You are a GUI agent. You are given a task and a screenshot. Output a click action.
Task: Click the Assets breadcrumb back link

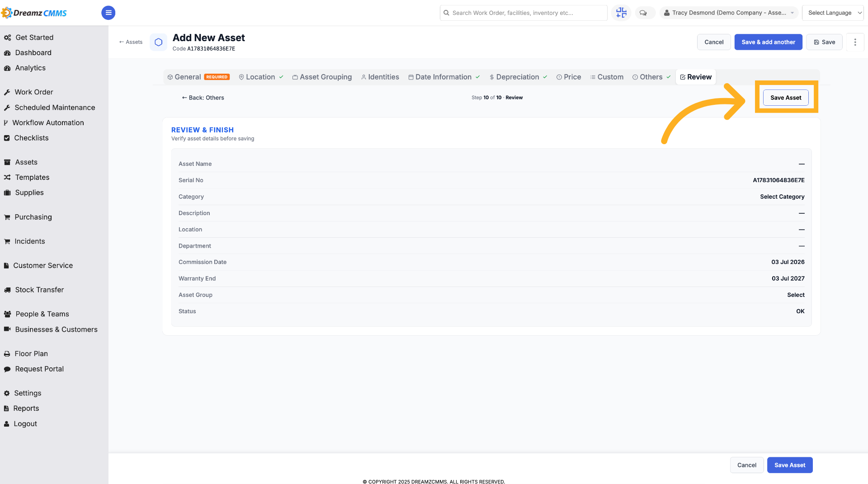[131, 42]
